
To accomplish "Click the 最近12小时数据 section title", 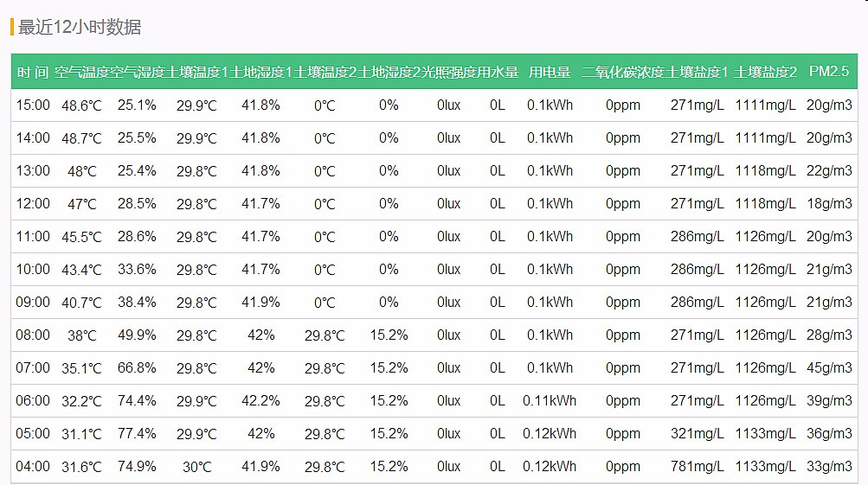I will pyautogui.click(x=79, y=27).
